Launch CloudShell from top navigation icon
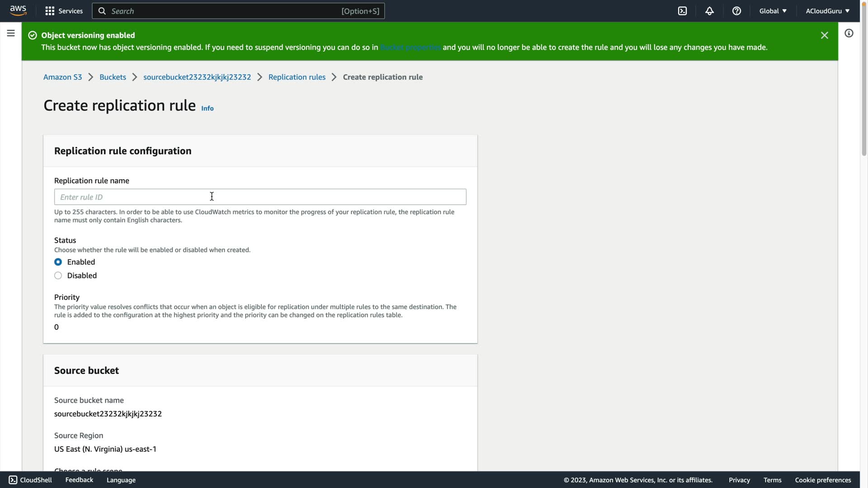868x488 pixels. [682, 11]
